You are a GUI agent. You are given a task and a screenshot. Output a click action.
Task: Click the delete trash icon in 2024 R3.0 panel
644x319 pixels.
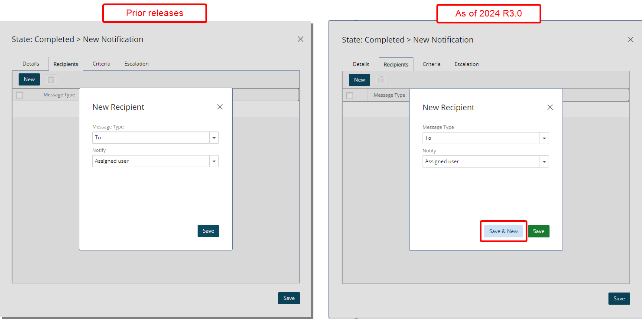click(381, 80)
